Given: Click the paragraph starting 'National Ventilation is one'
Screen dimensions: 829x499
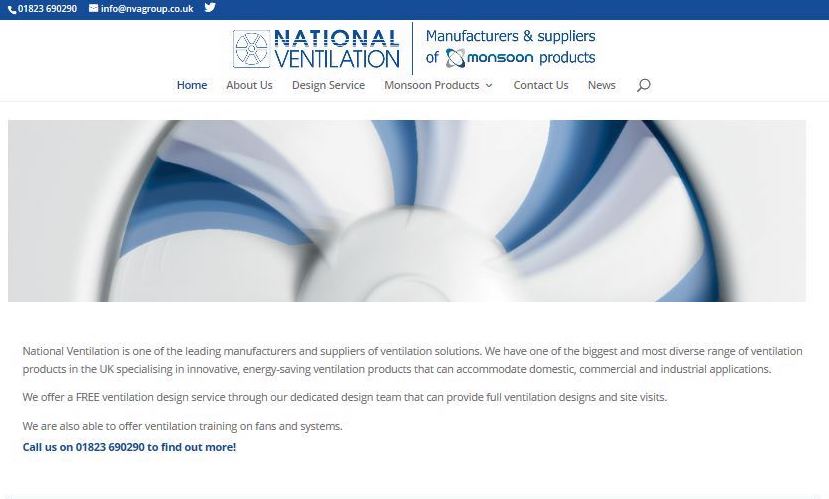Looking at the screenshot, I should click(412, 360).
